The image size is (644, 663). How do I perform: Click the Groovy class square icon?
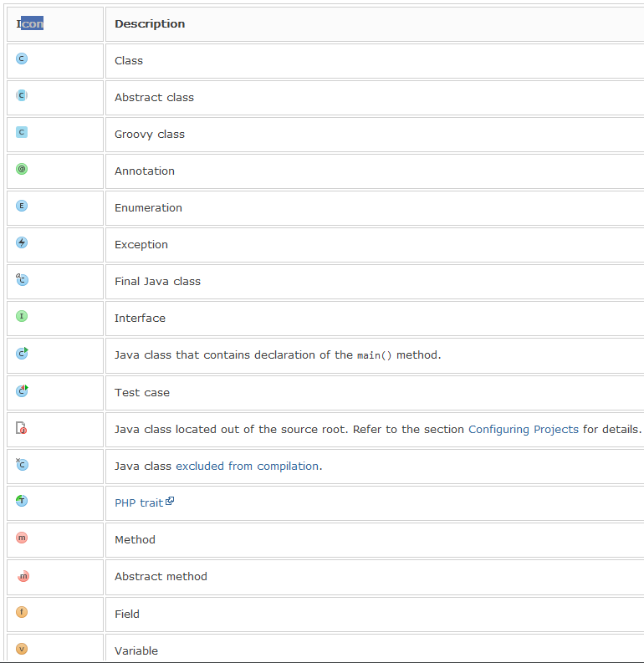point(22,132)
